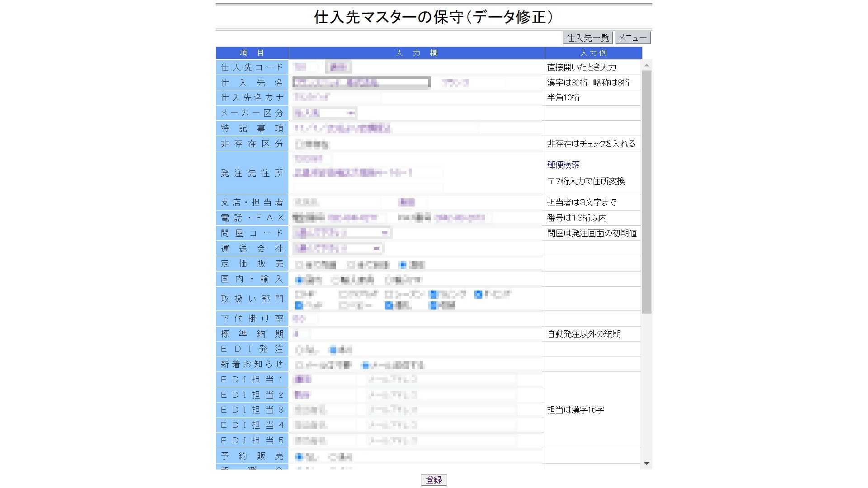Viewport: 868px width, 488px height.
Task: Click the 下代掛け率 rate field
Action: point(305,319)
